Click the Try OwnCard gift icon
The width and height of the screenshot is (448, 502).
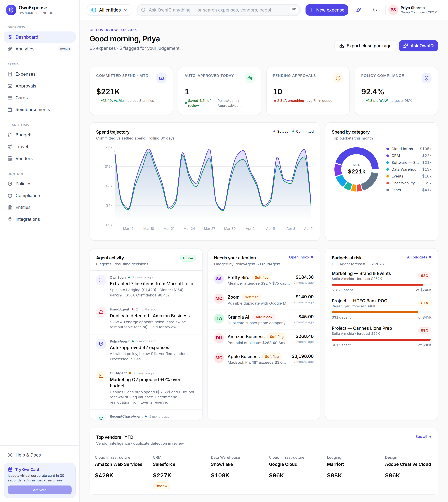click(x=10, y=469)
